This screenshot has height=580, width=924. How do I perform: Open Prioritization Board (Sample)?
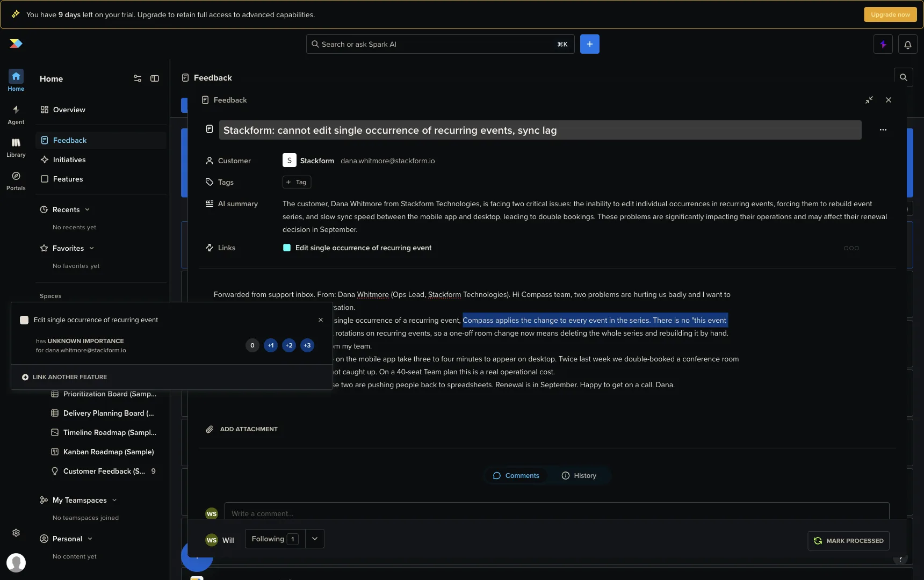click(x=110, y=394)
